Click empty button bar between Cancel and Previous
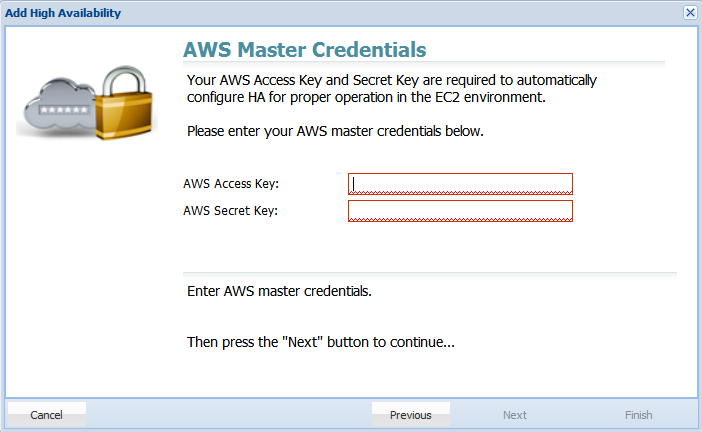This screenshot has width=702, height=432. click(x=229, y=415)
